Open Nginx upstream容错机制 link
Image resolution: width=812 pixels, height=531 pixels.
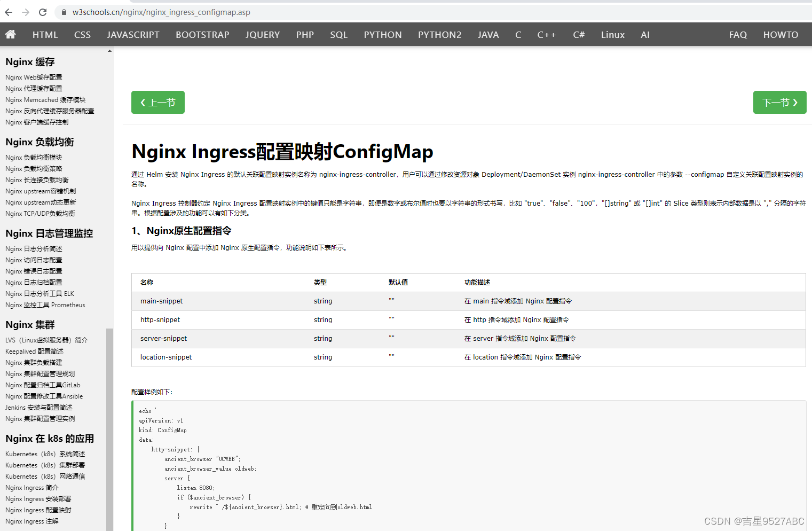coord(41,191)
